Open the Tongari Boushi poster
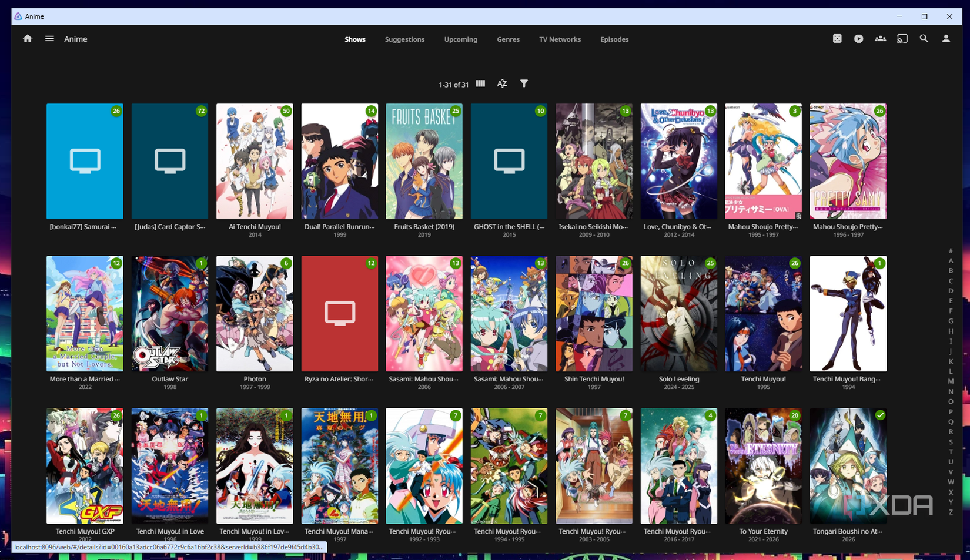 [848, 466]
